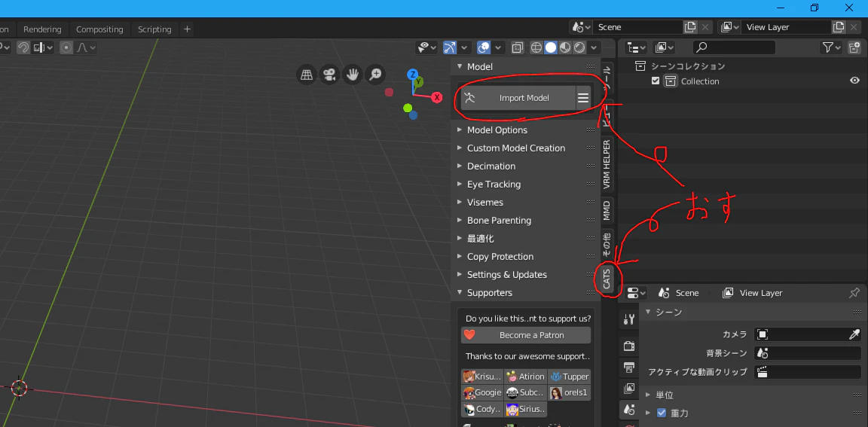Toggle Collection exclude checkbox
The image size is (868, 427).
(x=656, y=81)
